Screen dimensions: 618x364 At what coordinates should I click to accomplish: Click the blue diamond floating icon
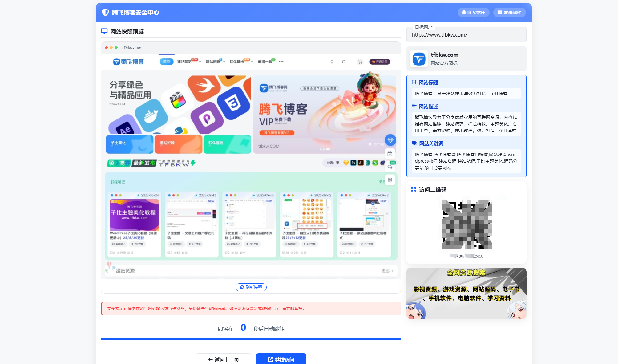[x=390, y=140]
